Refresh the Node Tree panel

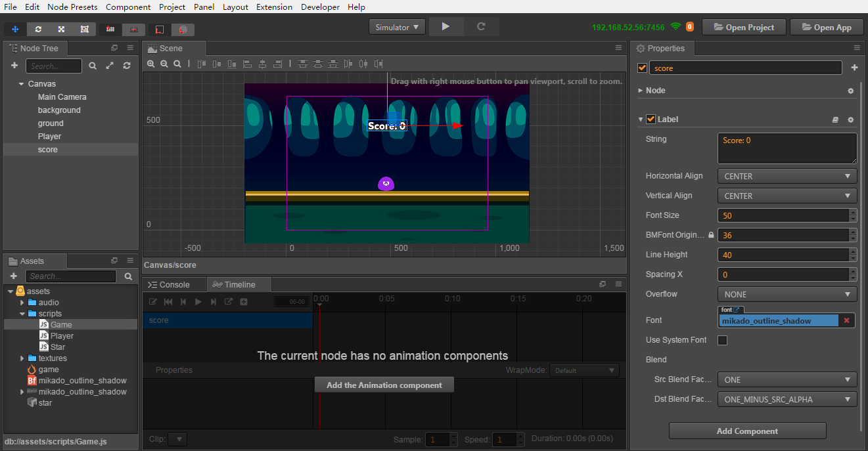tap(127, 66)
